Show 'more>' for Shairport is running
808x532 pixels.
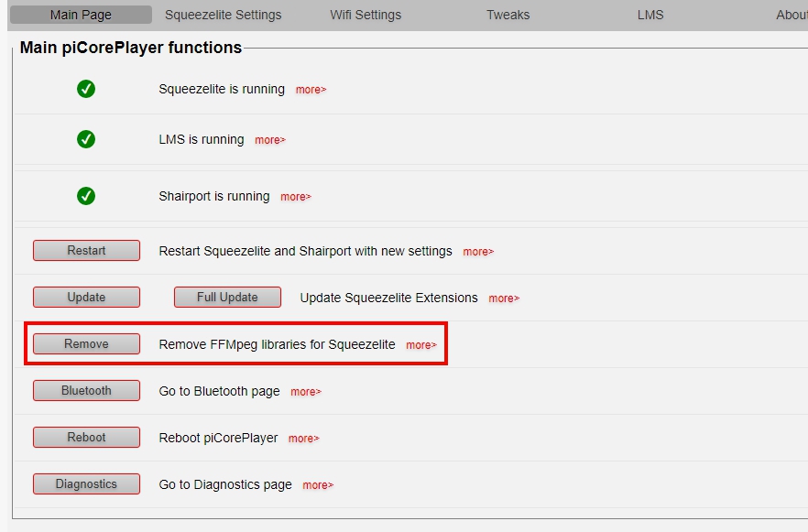point(295,197)
